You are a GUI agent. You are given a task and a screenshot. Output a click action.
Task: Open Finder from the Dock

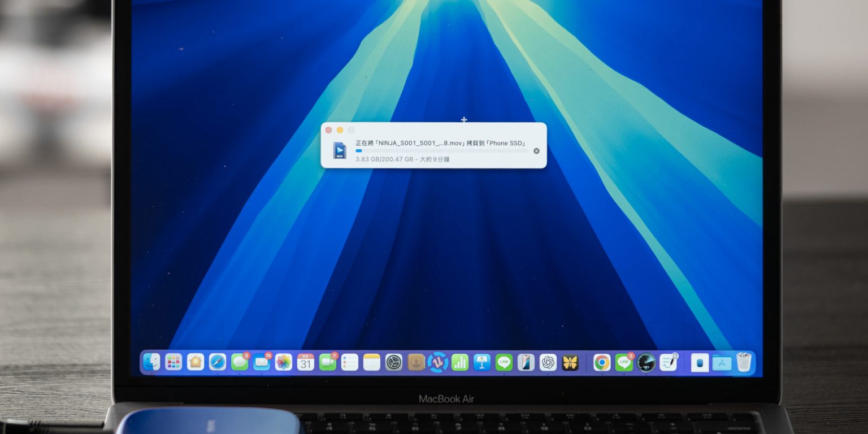click(151, 362)
